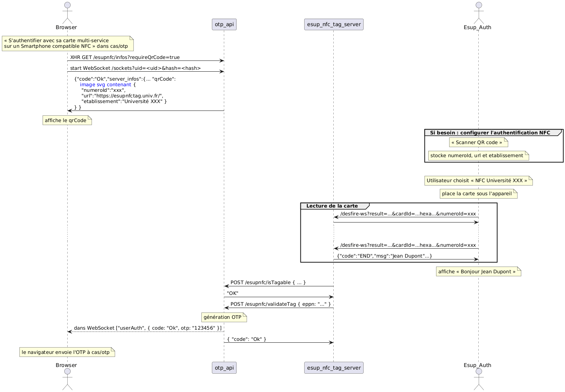Select the 'affiche le qrCode' note

click(x=67, y=121)
